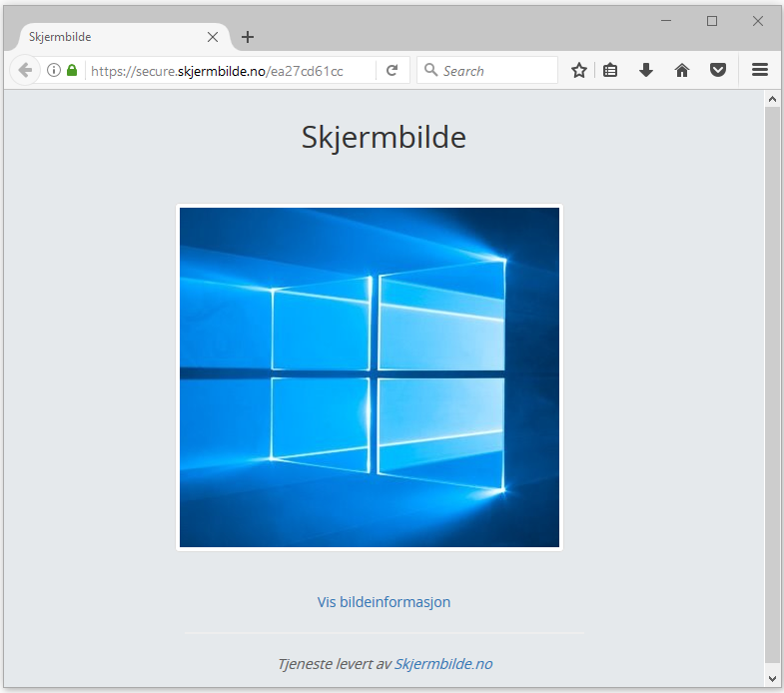Open the Skjermbilde.no footer link
This screenshot has width=784, height=693.
442,664
